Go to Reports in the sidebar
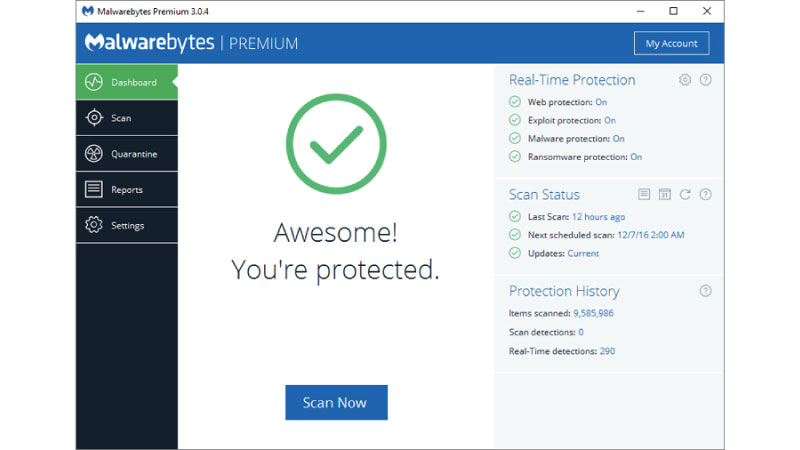The height and width of the screenshot is (450, 800). tap(126, 190)
